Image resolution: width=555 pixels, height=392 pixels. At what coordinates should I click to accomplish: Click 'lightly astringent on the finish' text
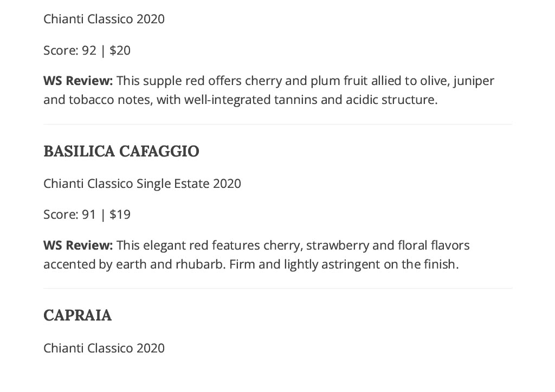point(371,264)
